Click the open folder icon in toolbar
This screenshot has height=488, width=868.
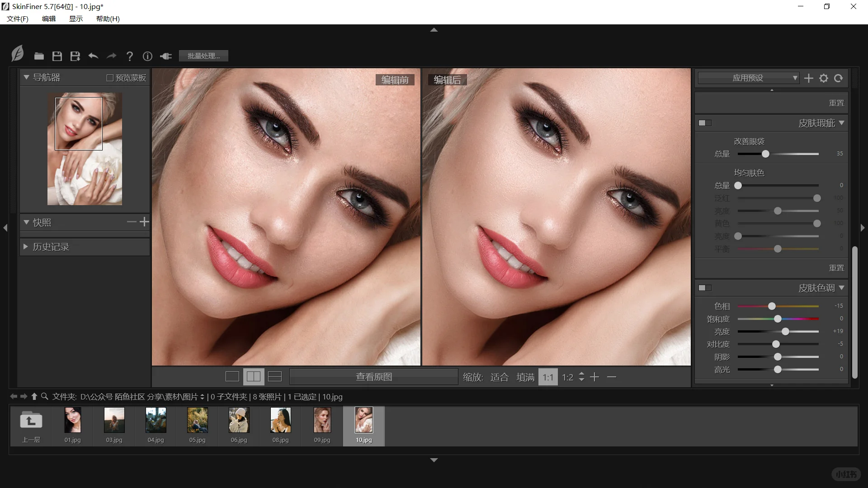(39, 56)
